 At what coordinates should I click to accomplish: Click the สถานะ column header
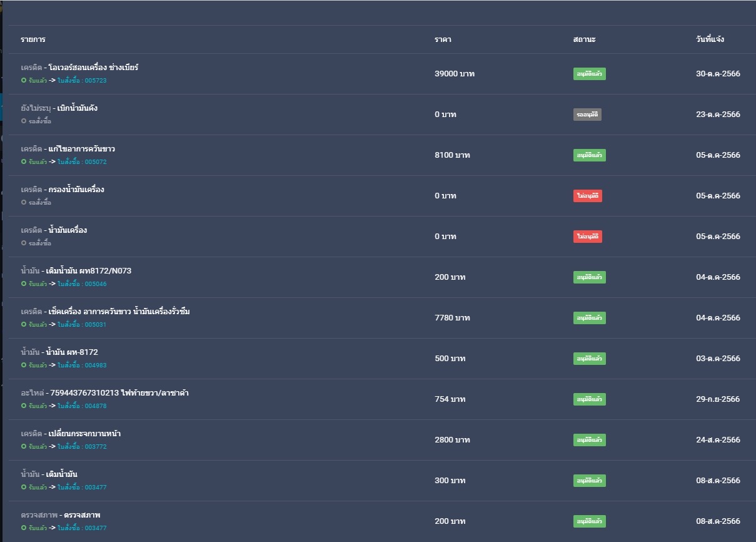coord(584,39)
